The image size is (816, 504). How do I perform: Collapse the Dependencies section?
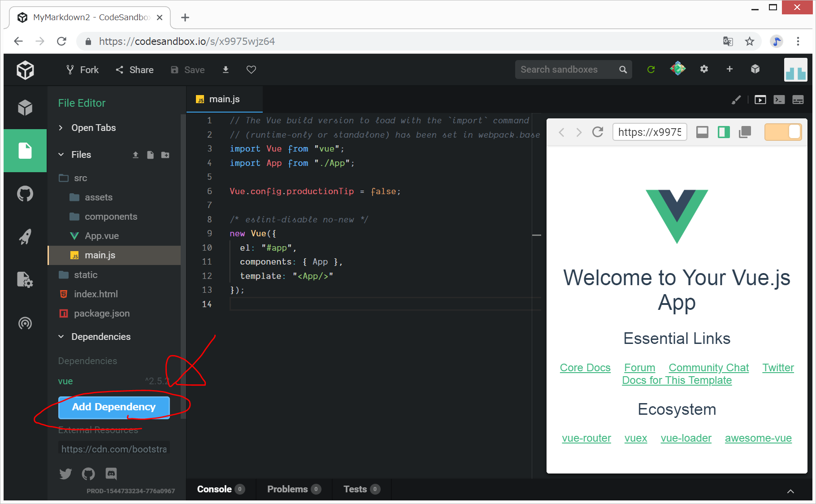(61, 337)
